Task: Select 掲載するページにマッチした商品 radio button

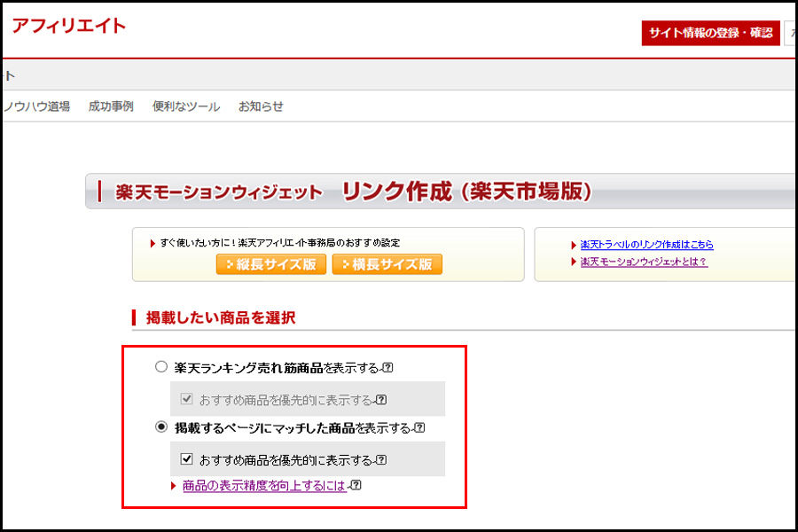Action: 161,426
